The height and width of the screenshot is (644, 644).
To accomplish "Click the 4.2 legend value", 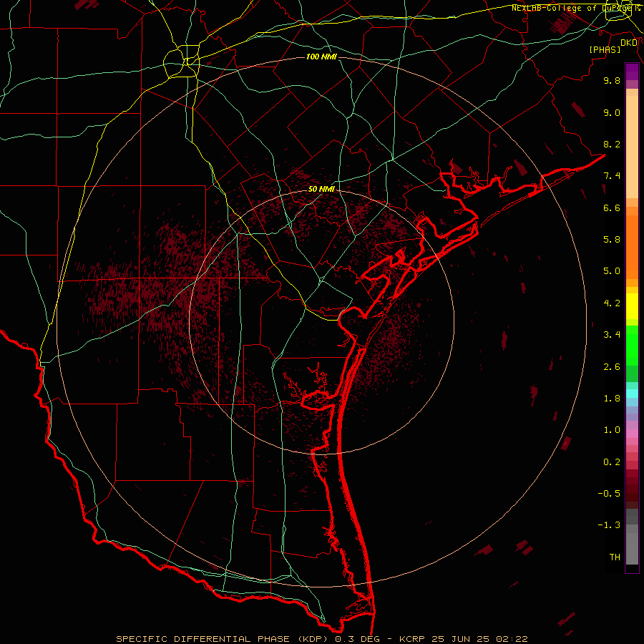I will [612, 303].
